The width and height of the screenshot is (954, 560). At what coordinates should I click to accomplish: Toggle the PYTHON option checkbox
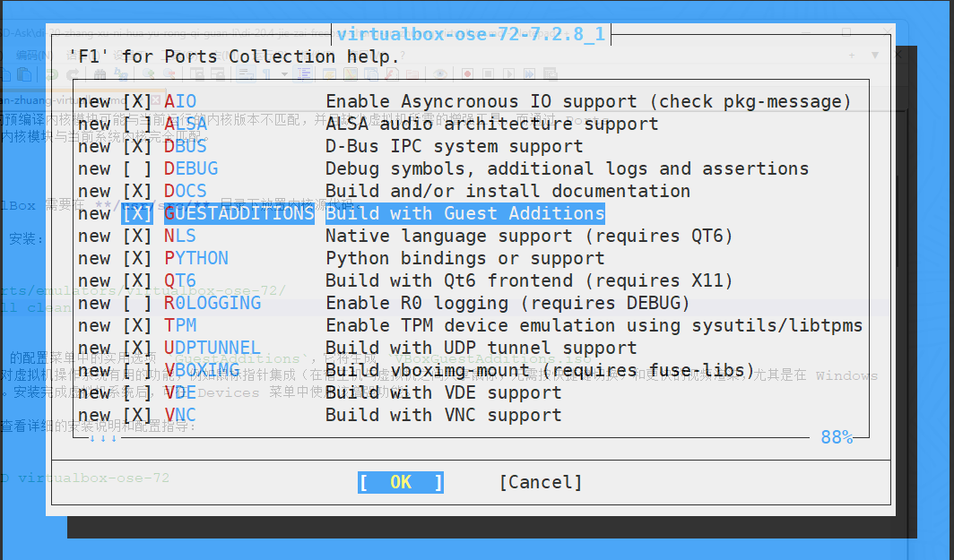pos(137,258)
